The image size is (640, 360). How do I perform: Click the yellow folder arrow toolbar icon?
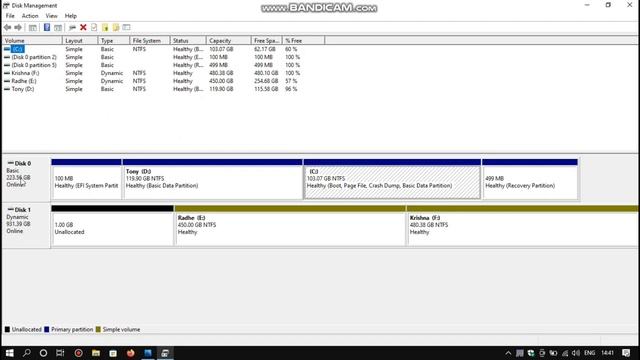coord(105,27)
